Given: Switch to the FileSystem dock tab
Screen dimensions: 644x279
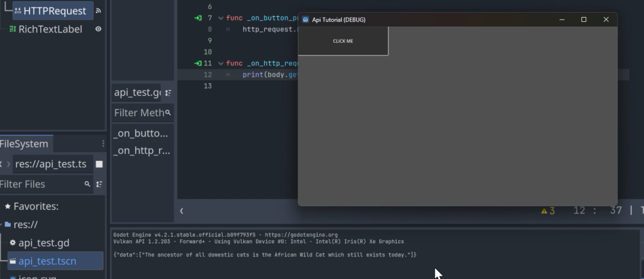Looking at the screenshot, I should (x=25, y=144).
